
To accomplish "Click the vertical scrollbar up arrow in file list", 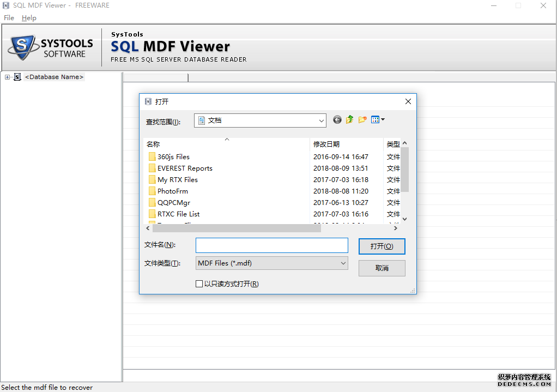I will pos(404,143).
